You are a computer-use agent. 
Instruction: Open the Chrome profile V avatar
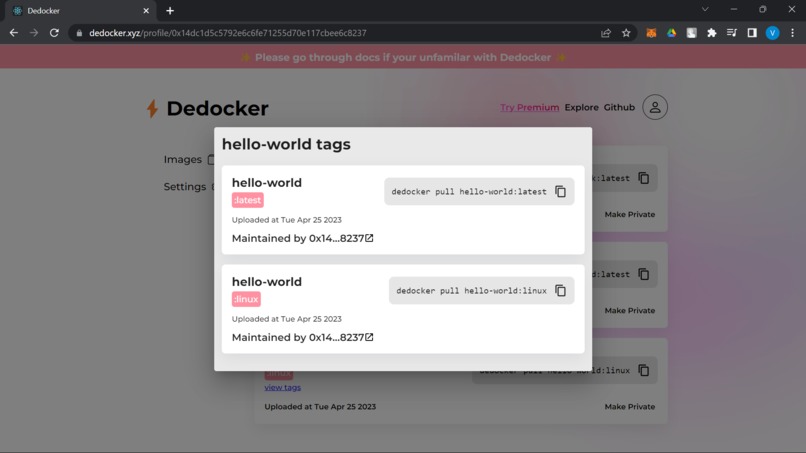click(x=772, y=33)
